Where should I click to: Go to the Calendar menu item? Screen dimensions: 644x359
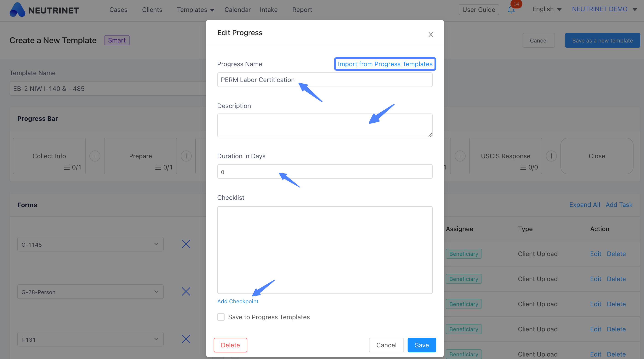point(237,10)
